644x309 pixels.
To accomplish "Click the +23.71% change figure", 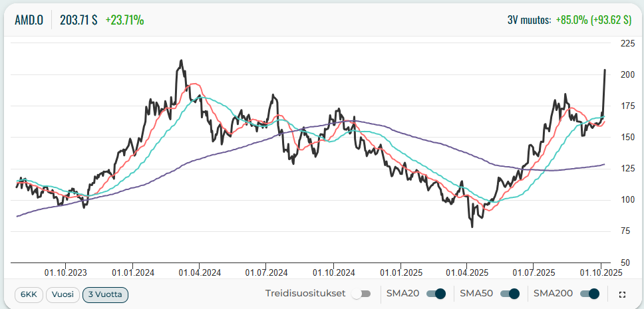I will tap(124, 20).
